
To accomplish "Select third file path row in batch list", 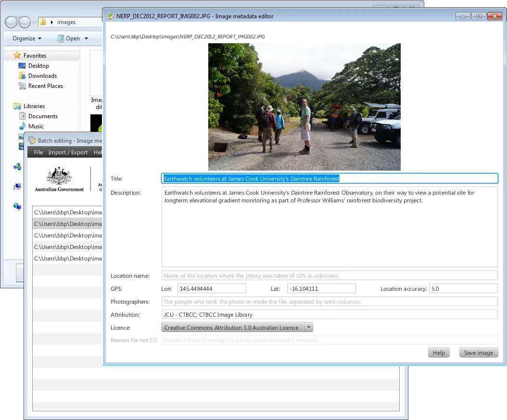I will pyautogui.click(x=67, y=235).
